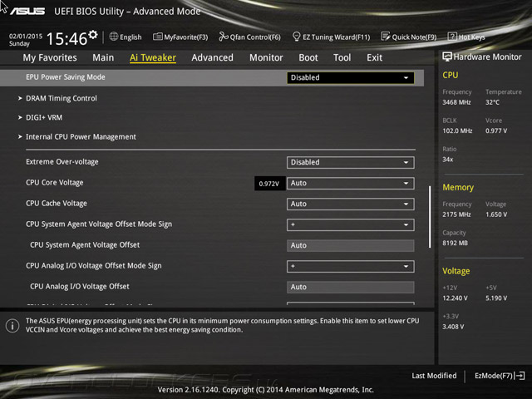532x399 pixels.
Task: Click the Version 2.16.1240 copyright text
Action: coord(266,390)
